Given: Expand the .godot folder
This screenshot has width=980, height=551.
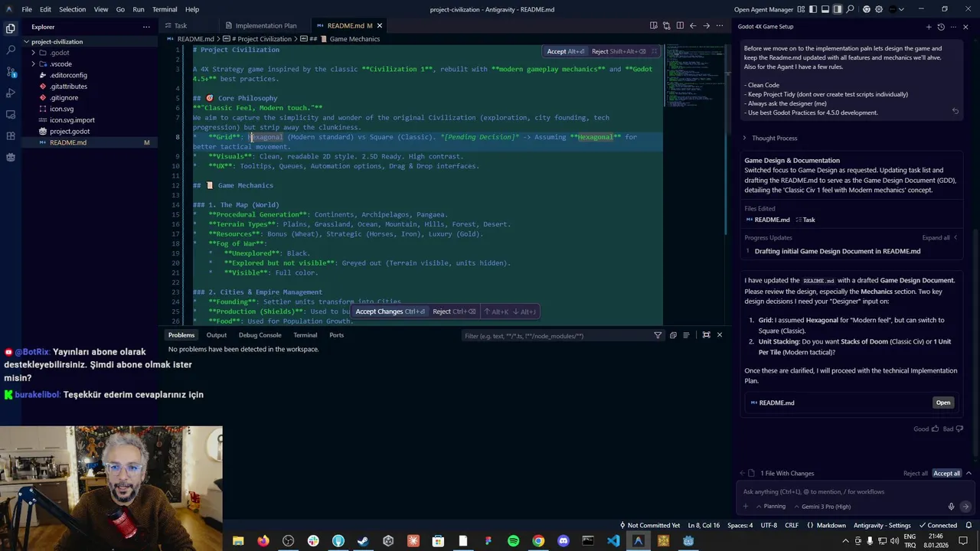Looking at the screenshot, I should click(x=34, y=53).
